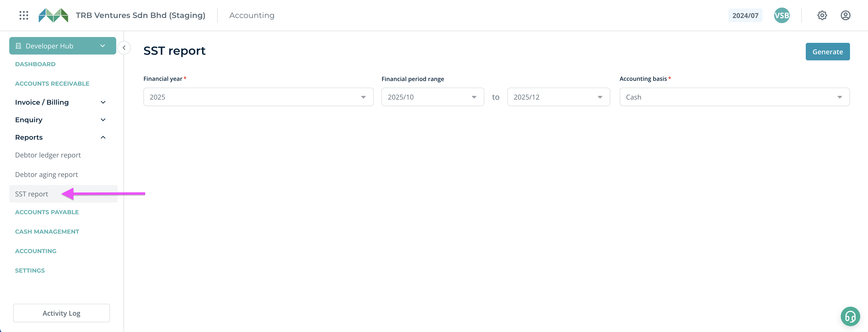Image resolution: width=868 pixels, height=332 pixels.
Task: Open the settings gear icon
Action: 822,15
